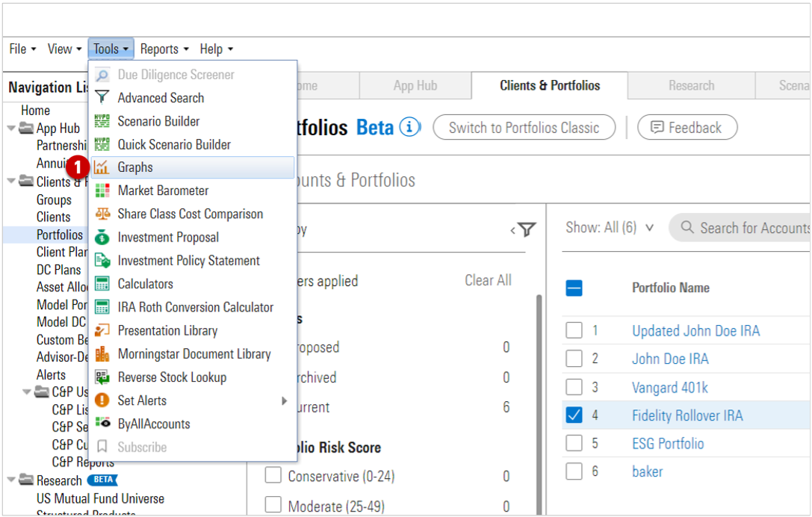Uncheck the Fidelity Rollover IRA checkbox
This screenshot has width=812, height=517.
click(x=574, y=415)
